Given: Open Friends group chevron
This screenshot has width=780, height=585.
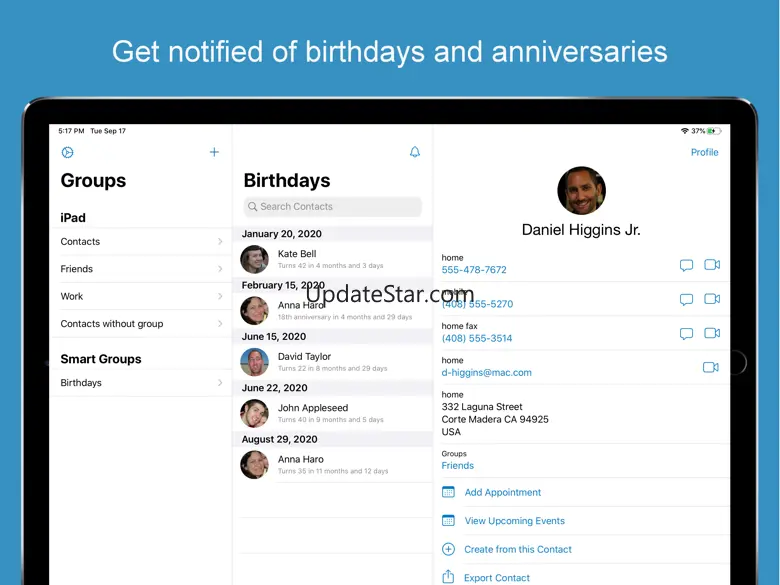Looking at the screenshot, I should tap(220, 269).
